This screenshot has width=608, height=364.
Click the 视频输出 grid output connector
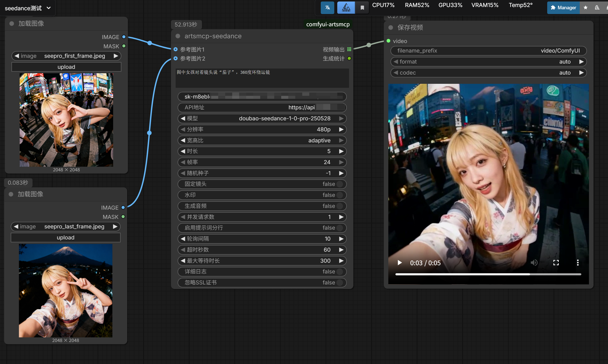(x=349, y=49)
